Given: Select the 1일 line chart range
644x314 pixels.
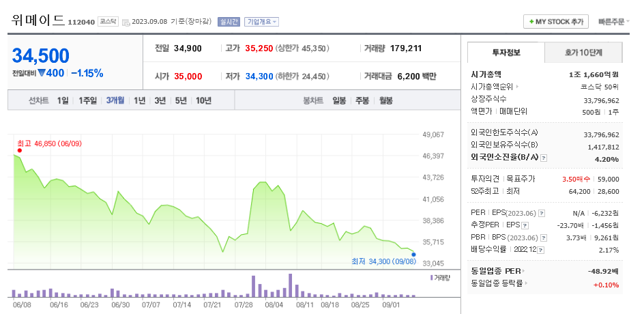Looking at the screenshot, I should [x=63, y=100].
